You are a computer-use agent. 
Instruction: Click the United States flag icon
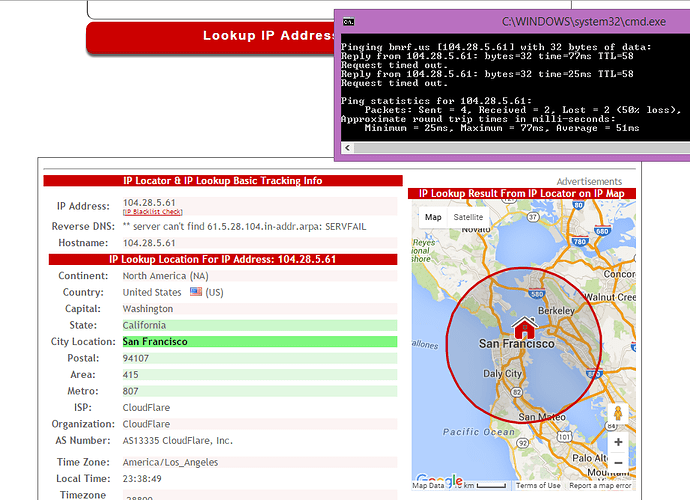pyautogui.click(x=196, y=292)
